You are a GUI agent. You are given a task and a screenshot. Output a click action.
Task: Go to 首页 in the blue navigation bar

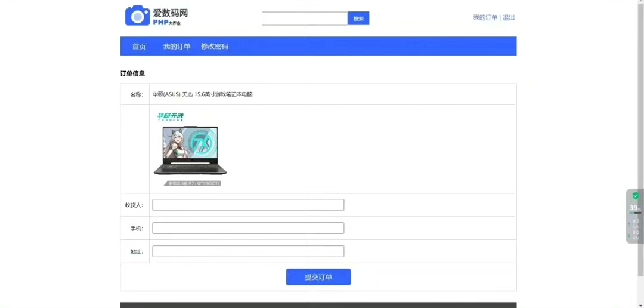point(139,47)
